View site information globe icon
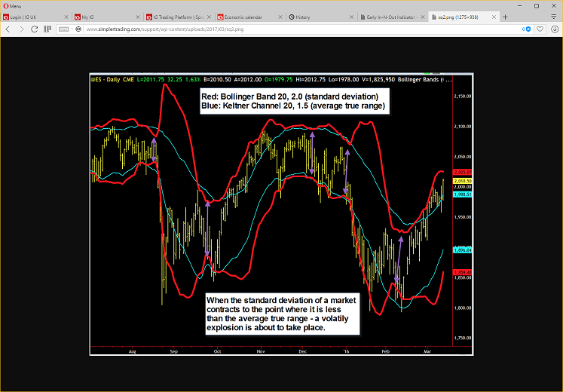 click(78, 29)
